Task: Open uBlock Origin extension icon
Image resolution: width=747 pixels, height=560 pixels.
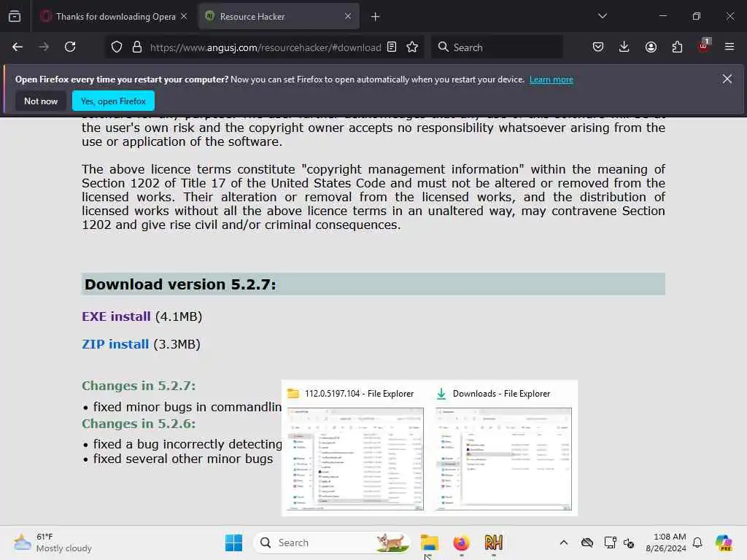Action: (704, 46)
